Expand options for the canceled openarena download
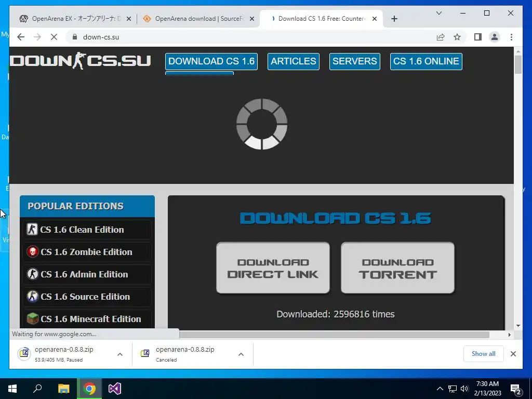Screen dimensions: 532x399 241,354
